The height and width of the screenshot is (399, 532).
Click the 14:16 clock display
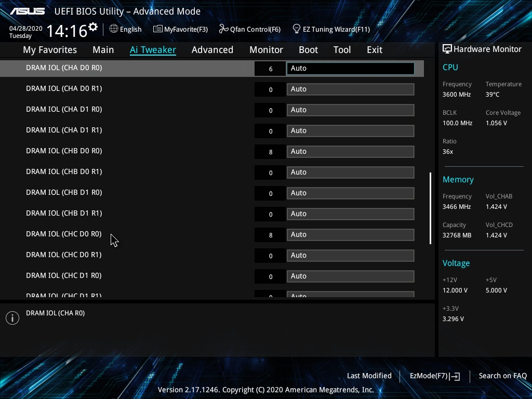[67, 31]
